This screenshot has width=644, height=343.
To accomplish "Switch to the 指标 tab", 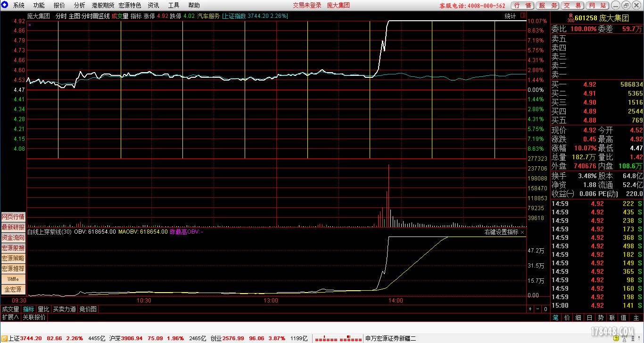I will 29,309.
